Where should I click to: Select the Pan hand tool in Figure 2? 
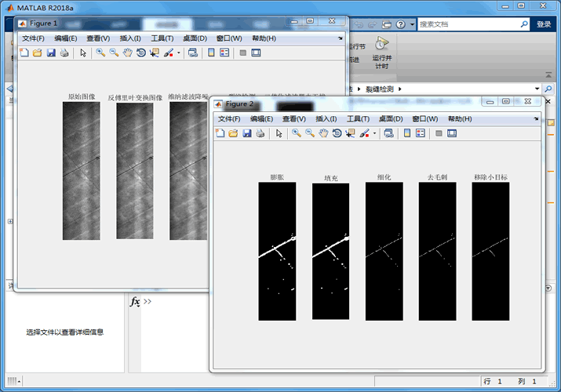coord(323,133)
